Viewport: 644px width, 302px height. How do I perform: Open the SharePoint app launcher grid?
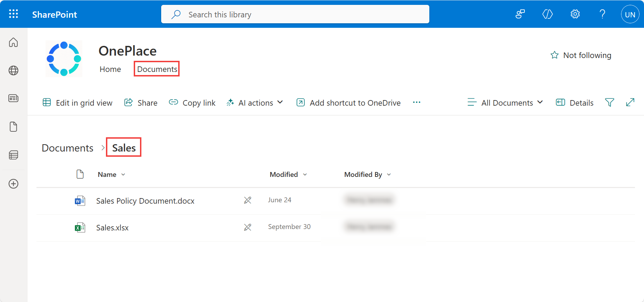pos(14,14)
